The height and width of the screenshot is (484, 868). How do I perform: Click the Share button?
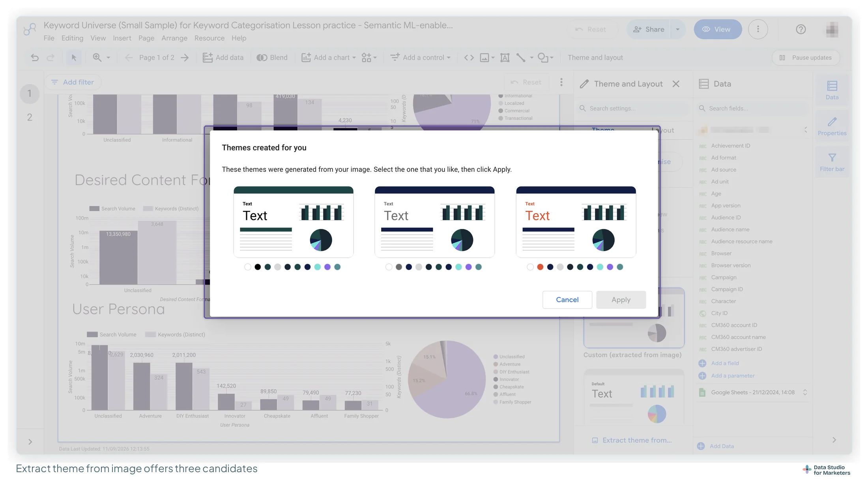649,29
